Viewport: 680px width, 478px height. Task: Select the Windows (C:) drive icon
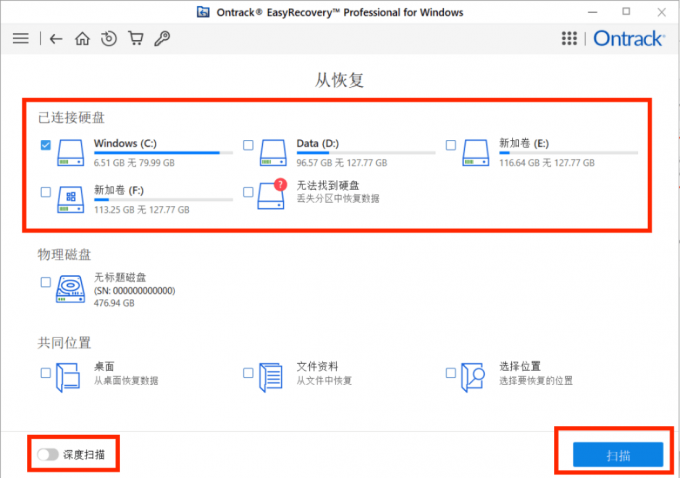(70, 153)
